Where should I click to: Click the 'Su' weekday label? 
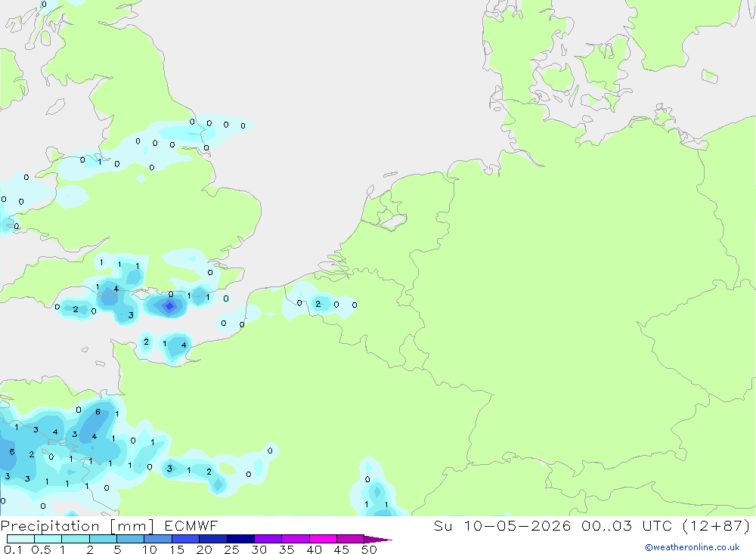[442, 525]
